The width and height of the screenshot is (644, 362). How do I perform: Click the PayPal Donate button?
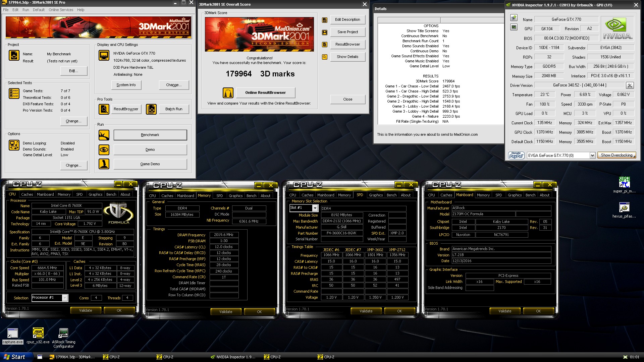click(x=516, y=155)
